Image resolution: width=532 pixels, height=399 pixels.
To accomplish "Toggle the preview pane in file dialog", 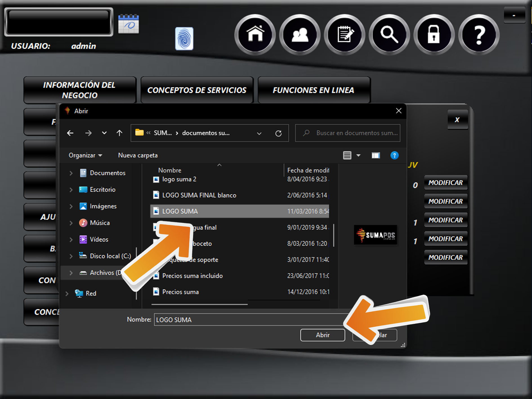I will click(375, 155).
